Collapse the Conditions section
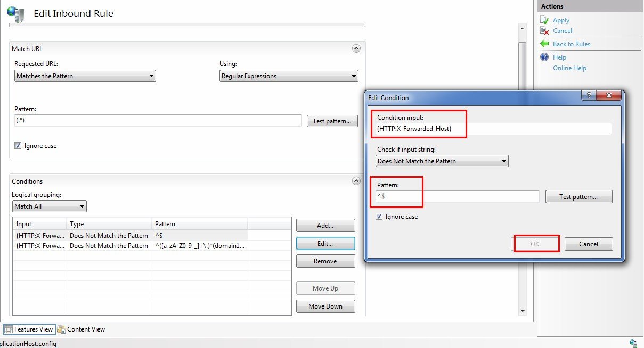Screen dimensions: 644x348 [356, 181]
